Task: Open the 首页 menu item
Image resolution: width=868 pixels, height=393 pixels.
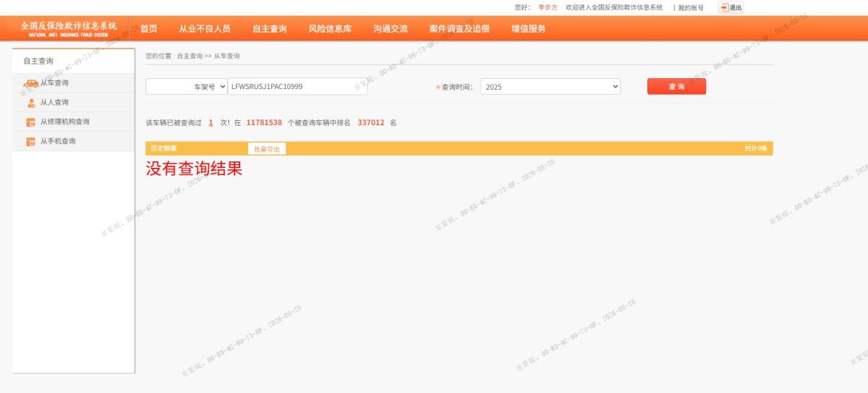Action: [x=149, y=29]
